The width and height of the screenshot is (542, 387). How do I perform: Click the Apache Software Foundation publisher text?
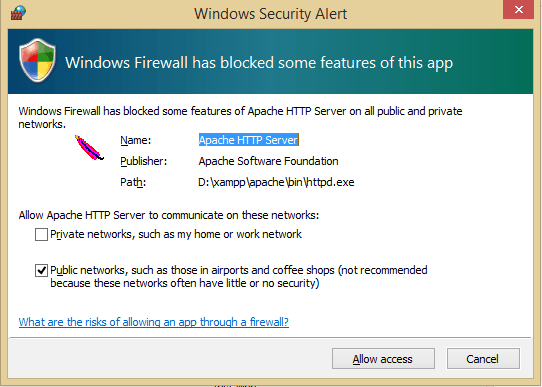(268, 161)
